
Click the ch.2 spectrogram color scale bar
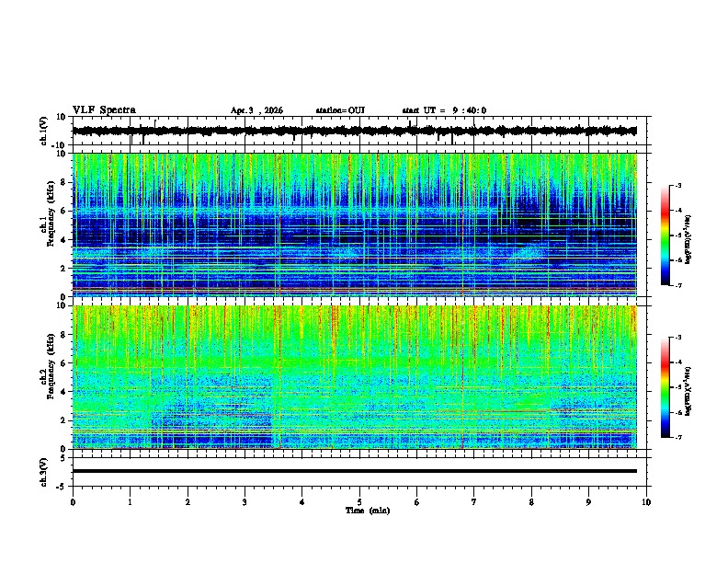pos(665,387)
